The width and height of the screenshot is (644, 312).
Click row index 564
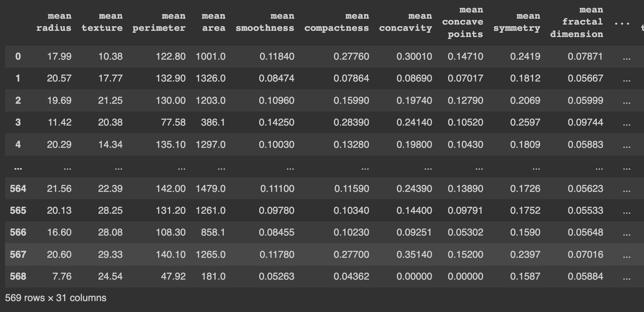(18, 189)
